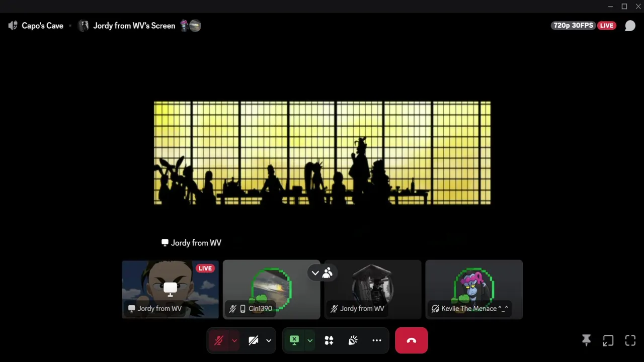Click the streamer avatar beside screen title
The width and height of the screenshot is (644, 362).
point(84,26)
